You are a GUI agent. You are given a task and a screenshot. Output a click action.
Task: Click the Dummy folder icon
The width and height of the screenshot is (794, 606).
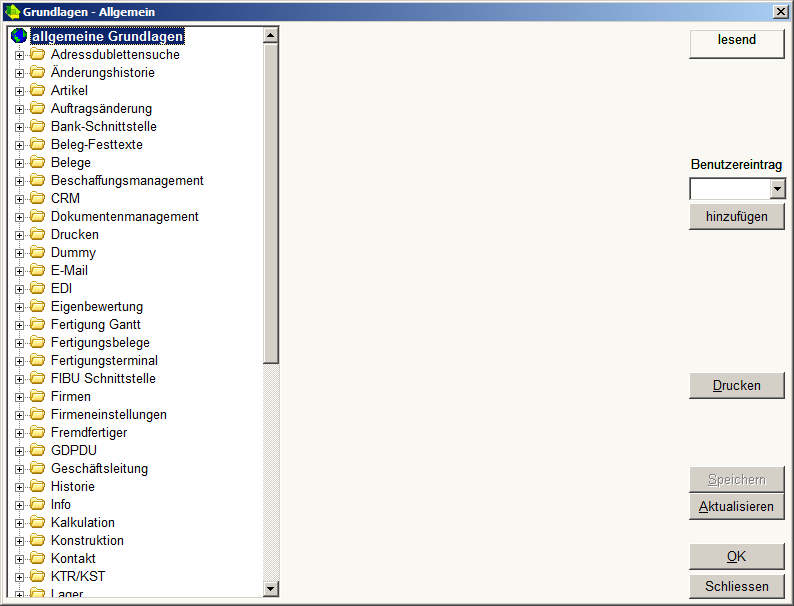click(37, 252)
